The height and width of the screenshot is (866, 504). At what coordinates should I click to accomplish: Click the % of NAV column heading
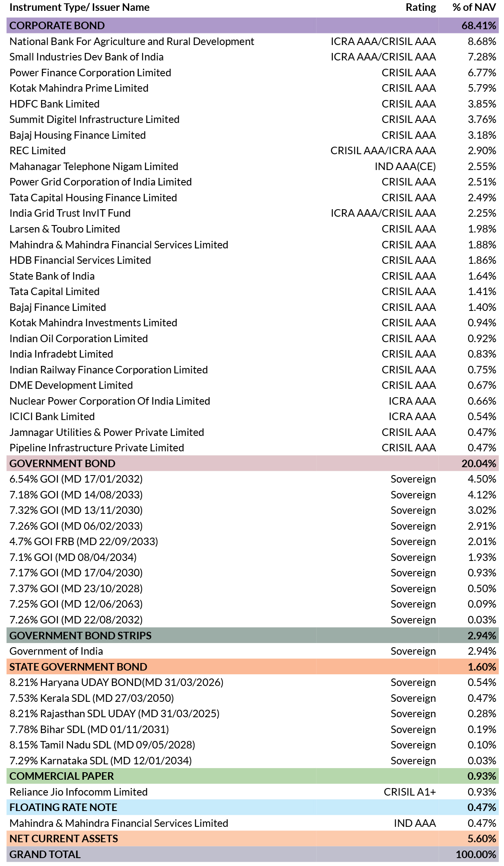(474, 8)
